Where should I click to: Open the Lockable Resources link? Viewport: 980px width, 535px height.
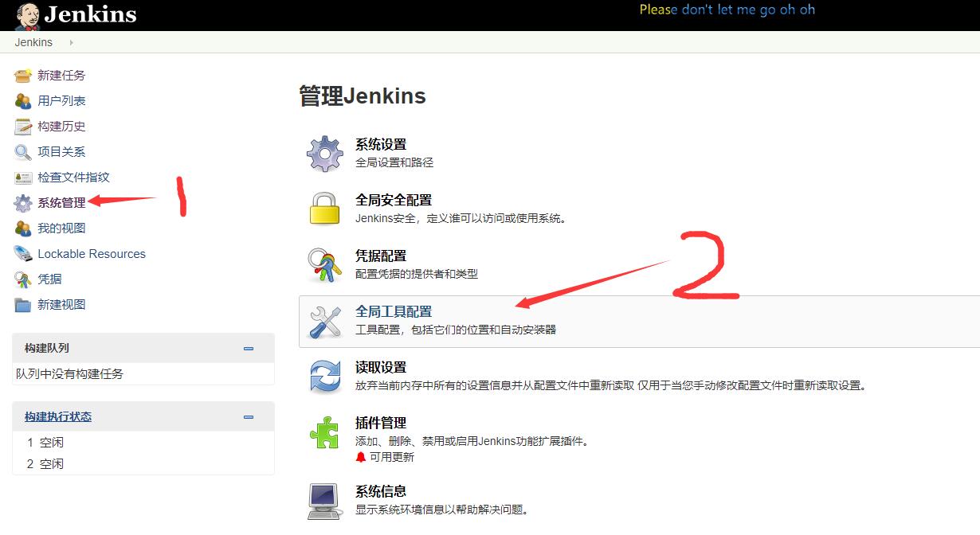coord(92,254)
